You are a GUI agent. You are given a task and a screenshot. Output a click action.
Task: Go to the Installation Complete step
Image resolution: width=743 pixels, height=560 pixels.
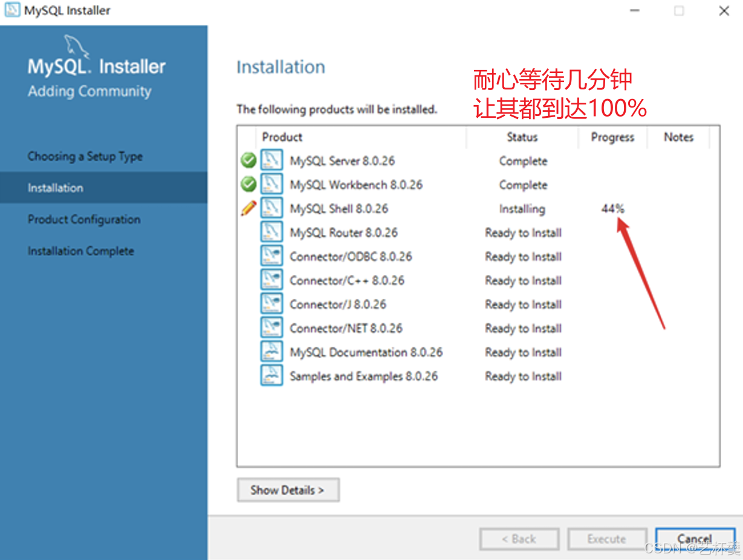point(81,251)
